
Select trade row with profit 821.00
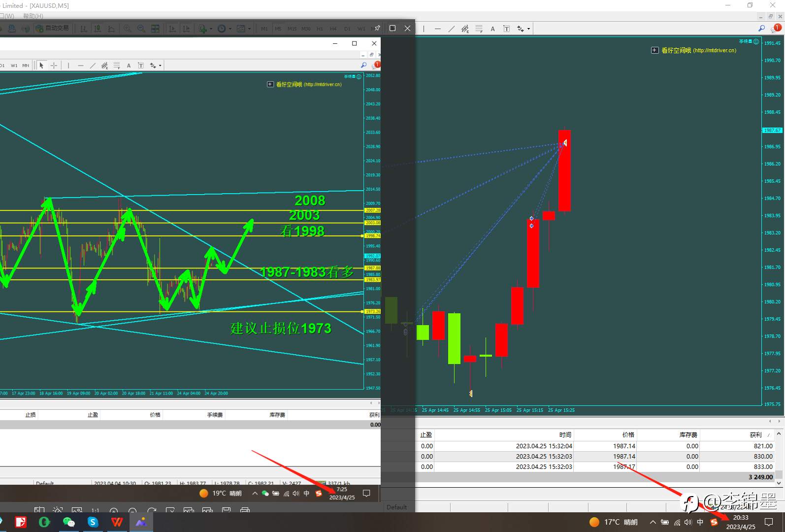click(x=595, y=446)
